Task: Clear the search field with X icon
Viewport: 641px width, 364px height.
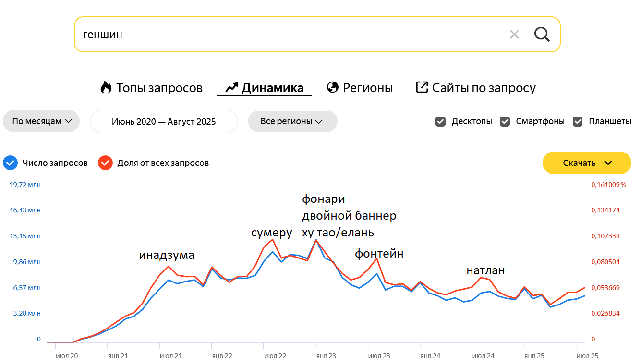Action: 514,35
